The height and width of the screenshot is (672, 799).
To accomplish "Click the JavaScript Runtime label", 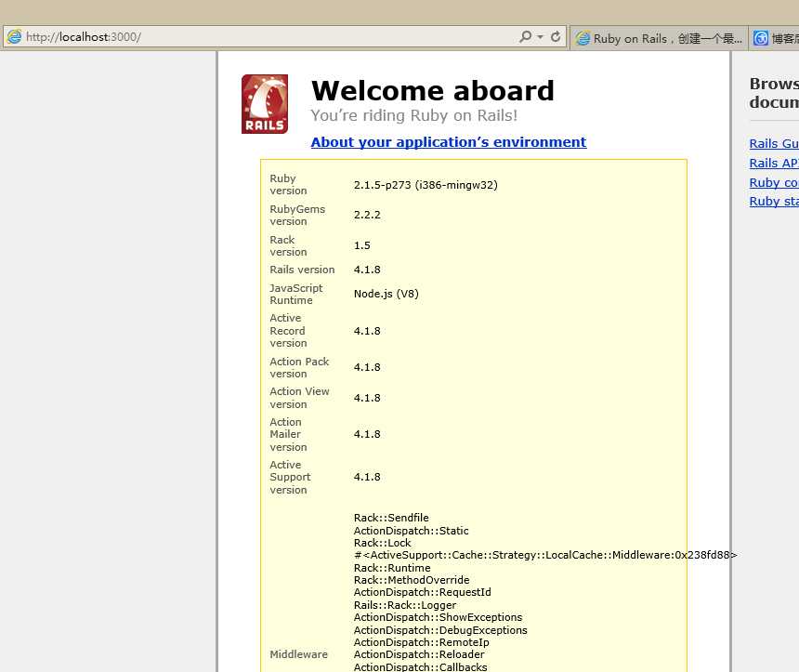I will (x=296, y=295).
